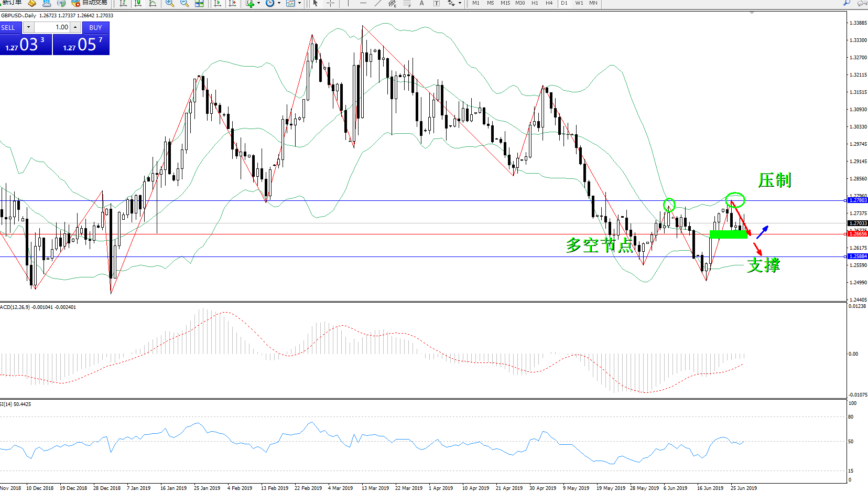Select the Fibonacci Retracement tool
The image size is (868, 492).
(x=407, y=3)
